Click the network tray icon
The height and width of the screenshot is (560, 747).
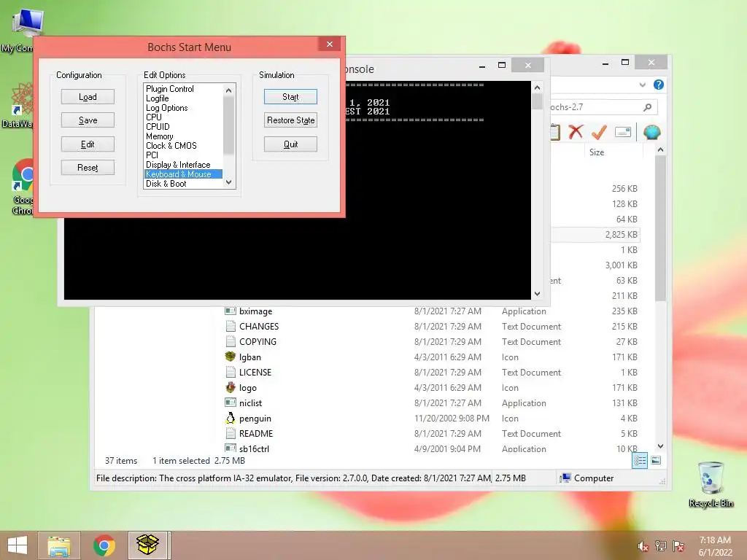point(661,546)
